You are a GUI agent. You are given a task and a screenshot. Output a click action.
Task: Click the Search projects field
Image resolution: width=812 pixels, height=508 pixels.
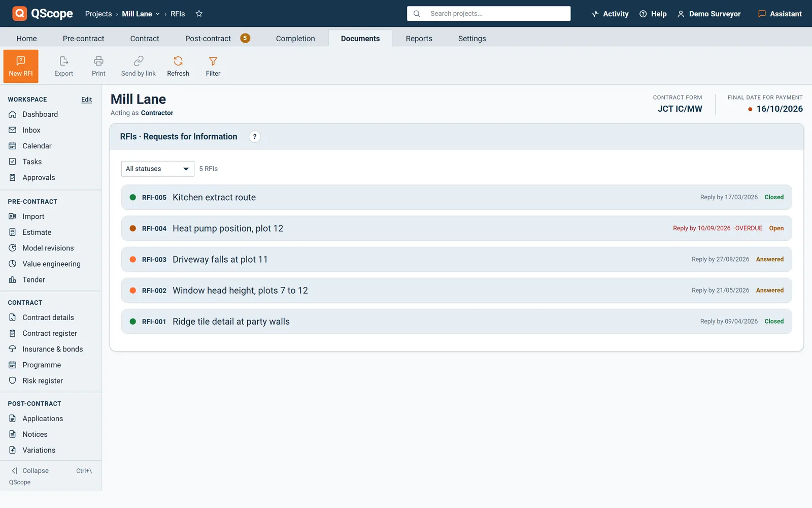tap(489, 14)
